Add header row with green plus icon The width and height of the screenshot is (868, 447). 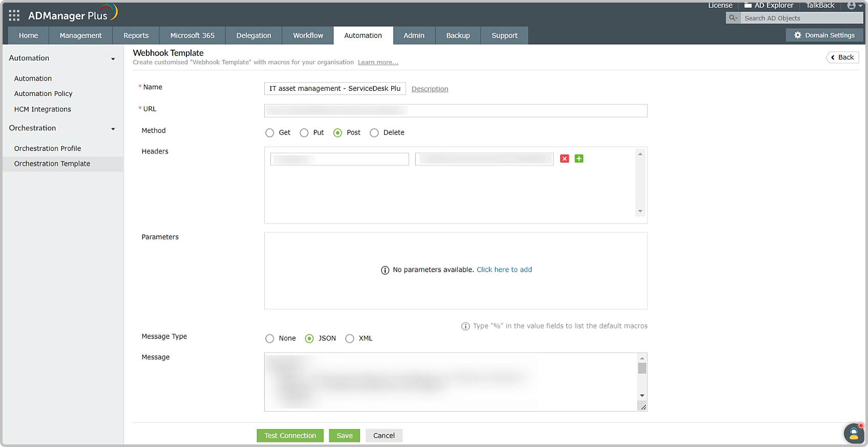click(x=579, y=159)
